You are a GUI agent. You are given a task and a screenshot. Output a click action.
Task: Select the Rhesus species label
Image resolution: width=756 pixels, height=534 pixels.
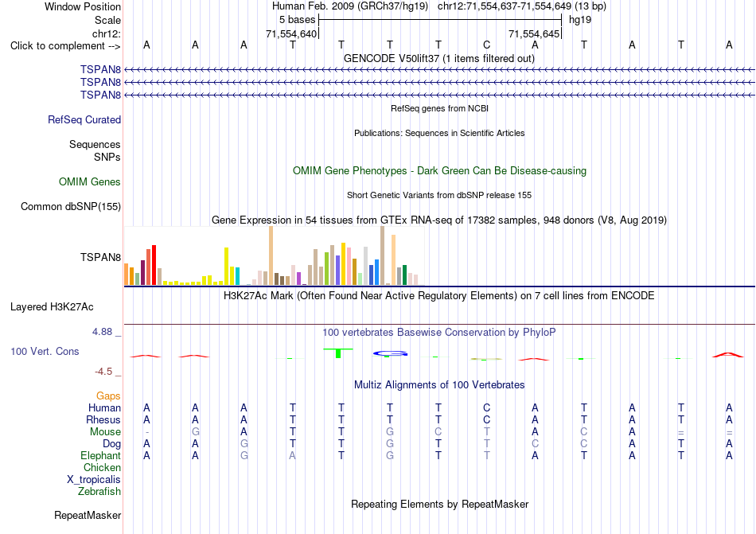click(x=103, y=419)
